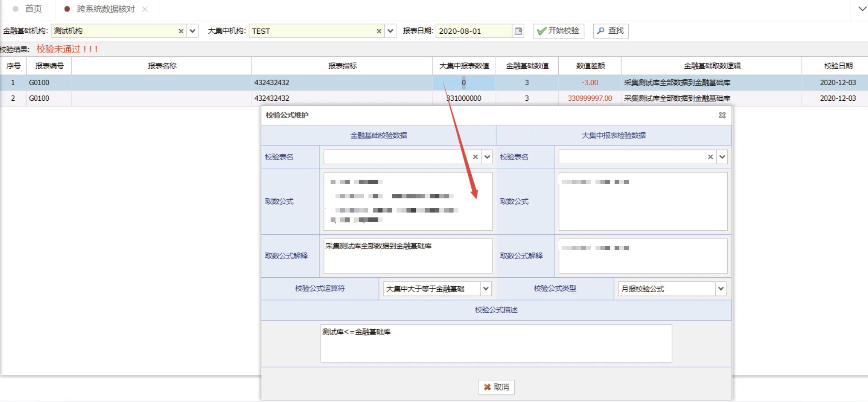Image resolution: width=868 pixels, height=402 pixels.
Task: Click the 开始校验 button
Action: [x=558, y=31]
